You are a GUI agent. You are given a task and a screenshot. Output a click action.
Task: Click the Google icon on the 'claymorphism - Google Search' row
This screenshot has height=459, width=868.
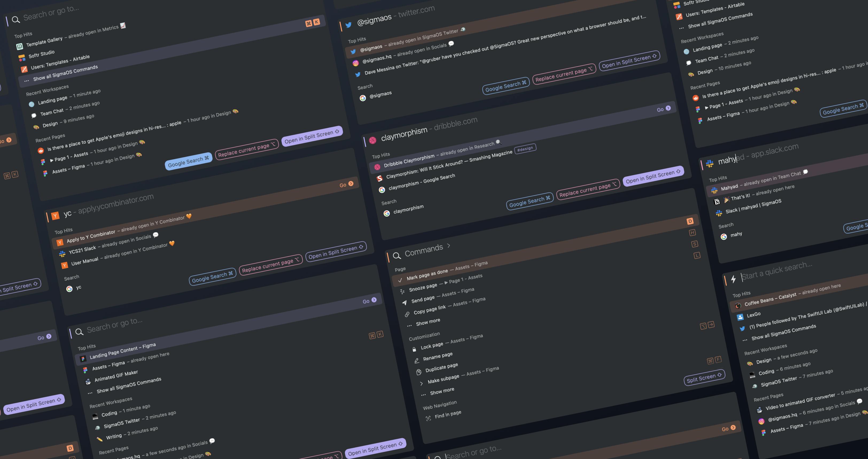[382, 190]
